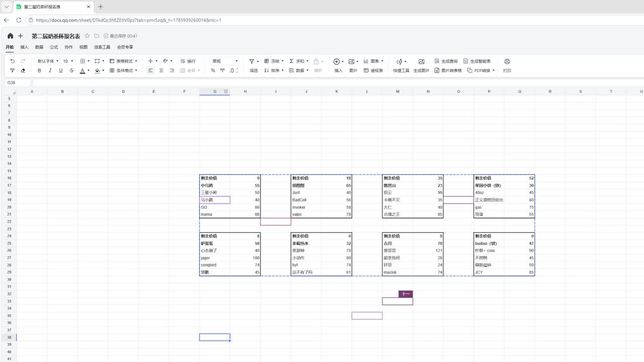
Task: Open the 效率工具 menu tab
Action: (x=102, y=47)
